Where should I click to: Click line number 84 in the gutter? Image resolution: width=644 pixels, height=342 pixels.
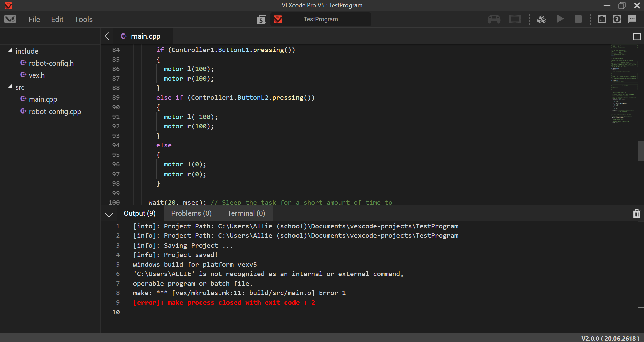tap(116, 50)
